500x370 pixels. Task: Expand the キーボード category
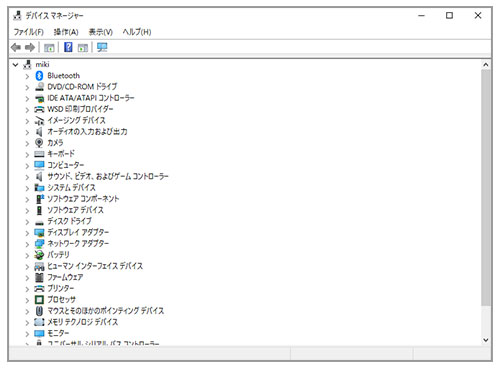[x=27, y=155]
